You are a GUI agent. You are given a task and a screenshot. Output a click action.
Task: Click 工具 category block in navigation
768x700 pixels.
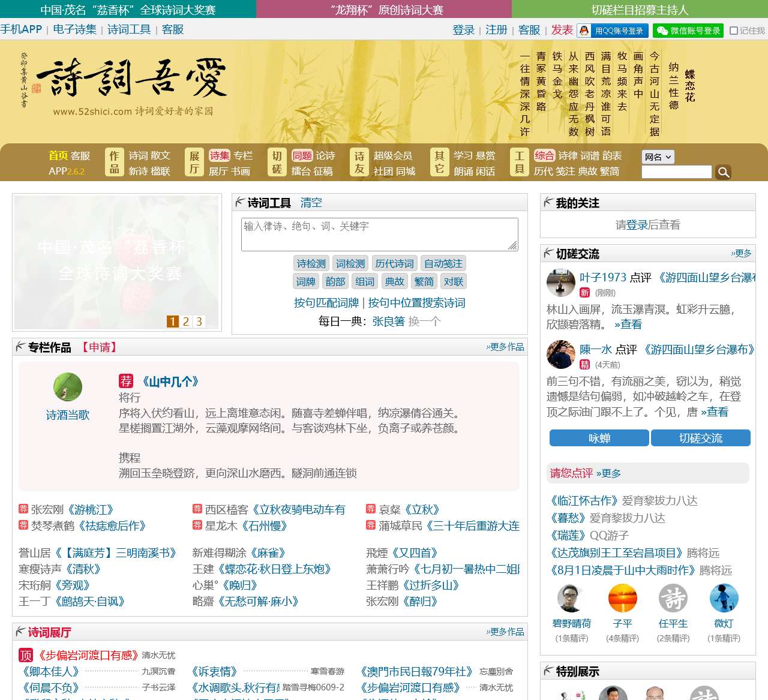click(x=520, y=162)
